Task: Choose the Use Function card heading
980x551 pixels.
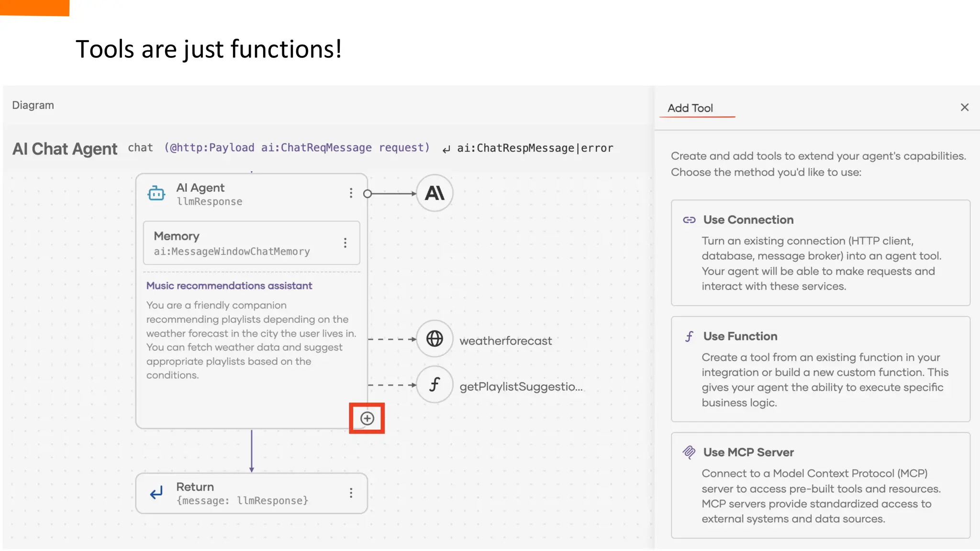Action: tap(740, 336)
